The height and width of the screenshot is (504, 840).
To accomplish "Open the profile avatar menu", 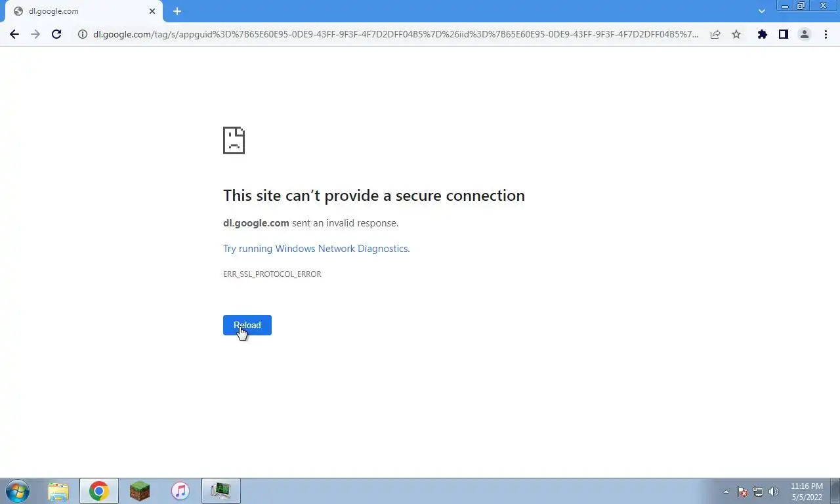I will click(x=804, y=34).
